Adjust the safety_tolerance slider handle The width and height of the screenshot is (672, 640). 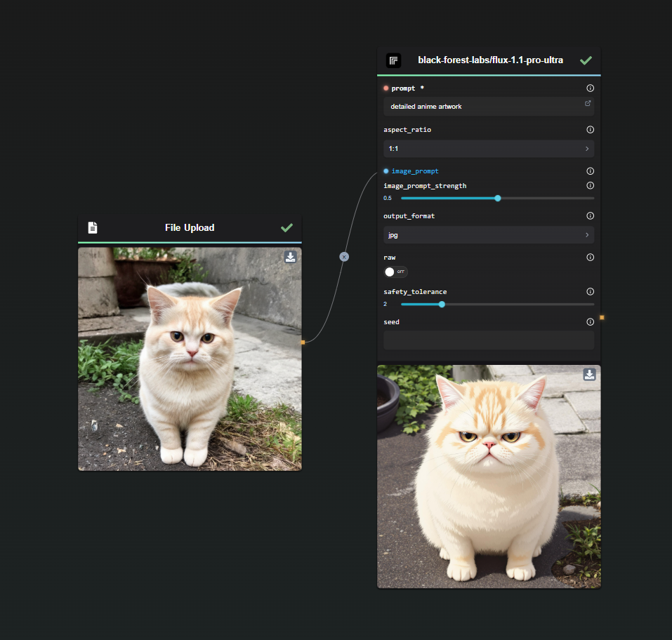pos(442,304)
